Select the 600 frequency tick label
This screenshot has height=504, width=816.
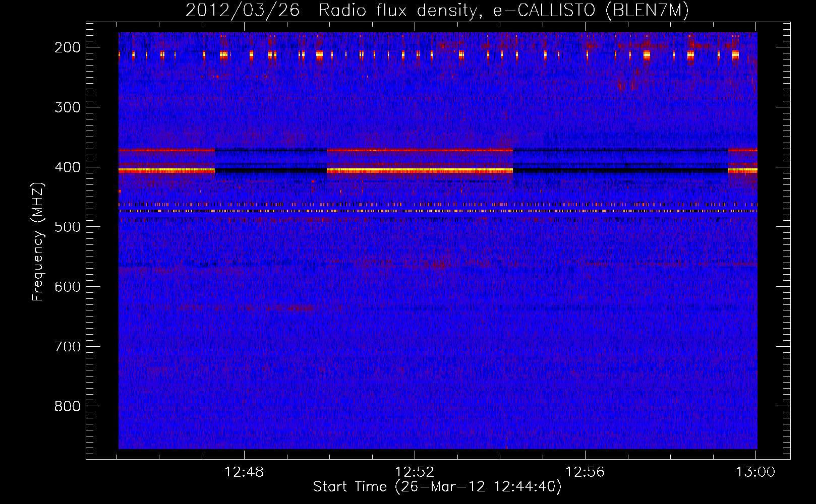click(x=67, y=287)
